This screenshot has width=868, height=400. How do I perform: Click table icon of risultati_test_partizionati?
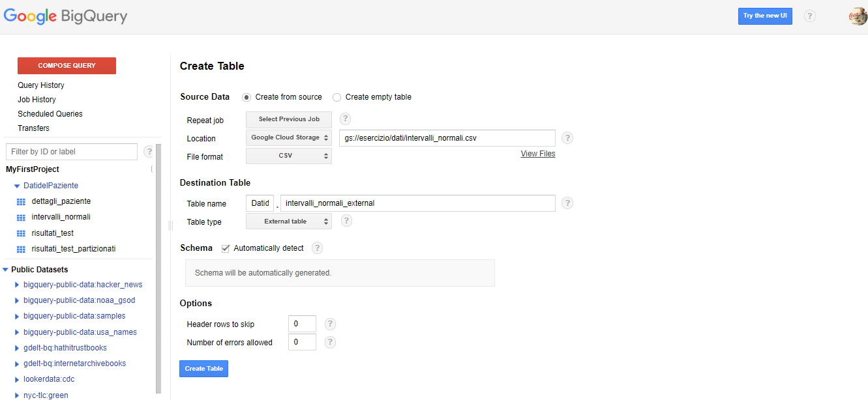pyautogui.click(x=20, y=249)
